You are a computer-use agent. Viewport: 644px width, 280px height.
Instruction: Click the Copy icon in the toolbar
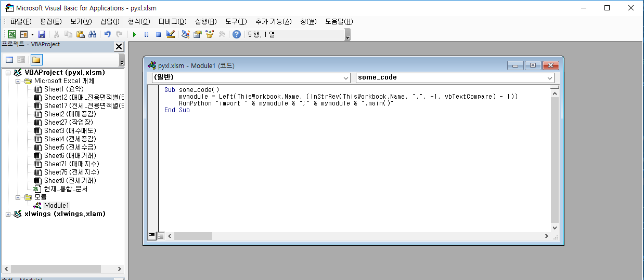click(x=69, y=34)
